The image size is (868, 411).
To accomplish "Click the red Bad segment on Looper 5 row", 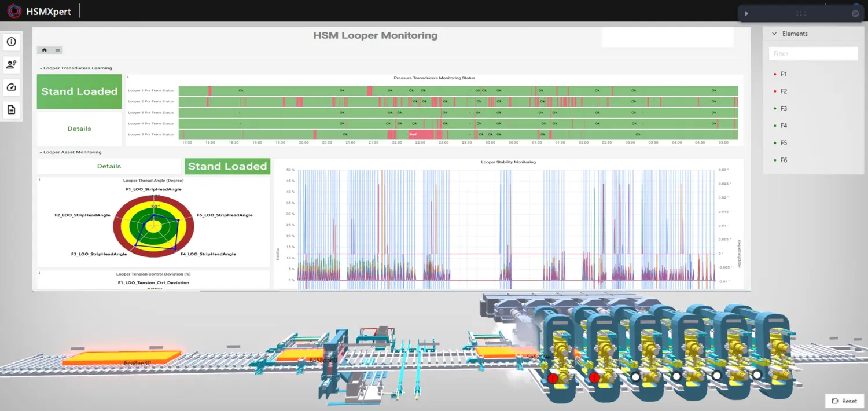I will pos(421,134).
